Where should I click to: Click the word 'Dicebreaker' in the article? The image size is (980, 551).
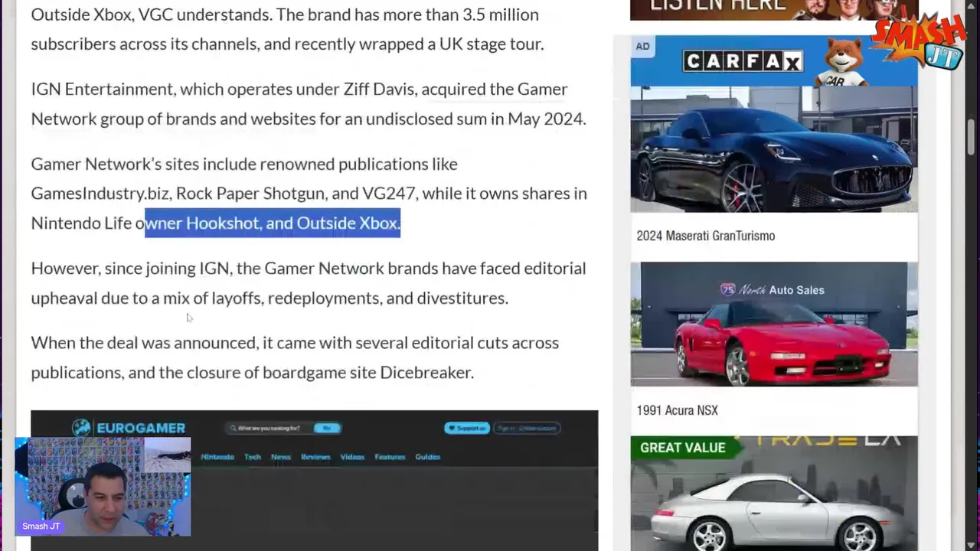425,372
